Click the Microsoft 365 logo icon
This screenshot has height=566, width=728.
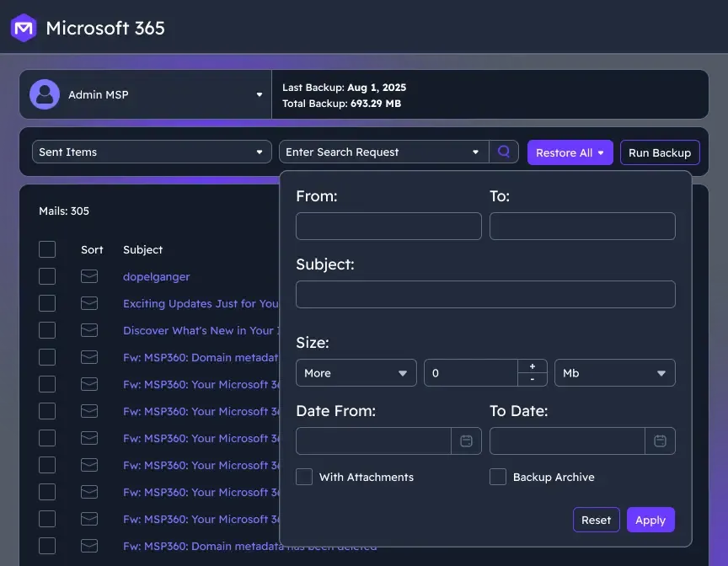click(24, 28)
